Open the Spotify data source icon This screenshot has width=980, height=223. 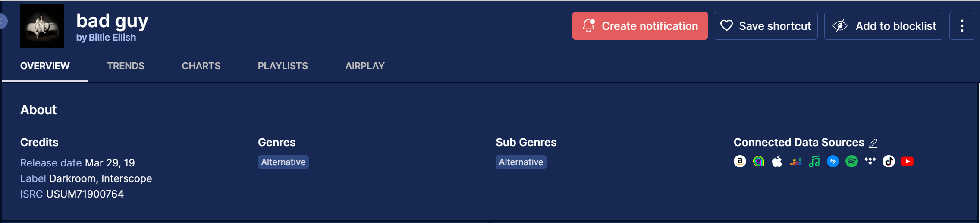click(x=851, y=161)
